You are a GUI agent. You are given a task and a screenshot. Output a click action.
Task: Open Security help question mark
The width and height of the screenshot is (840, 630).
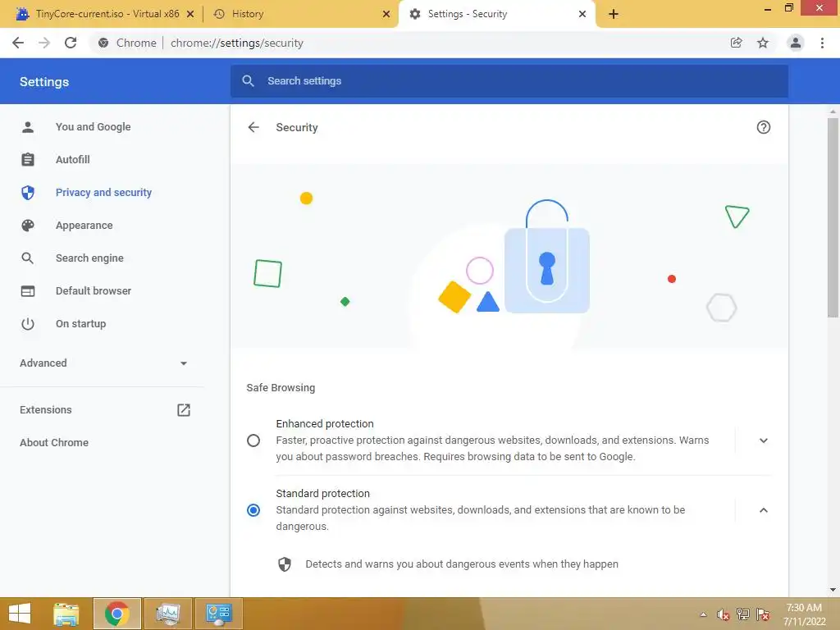pos(764,127)
